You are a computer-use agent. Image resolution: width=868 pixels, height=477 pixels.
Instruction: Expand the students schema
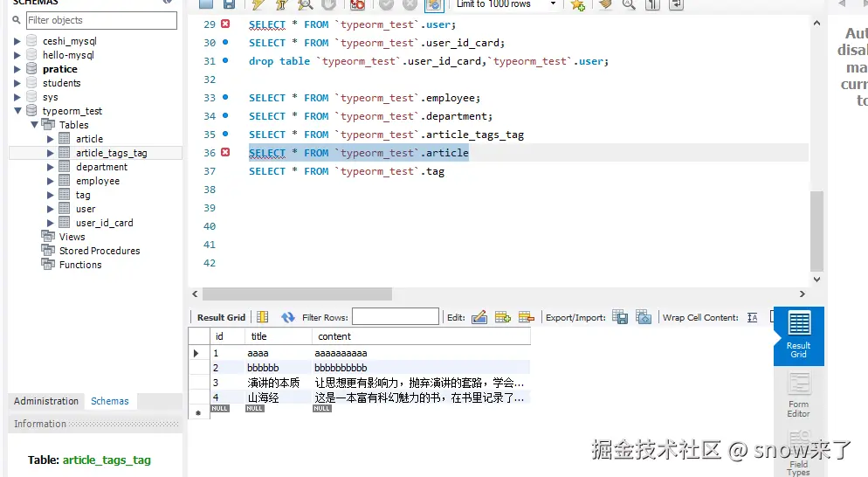pos(17,83)
